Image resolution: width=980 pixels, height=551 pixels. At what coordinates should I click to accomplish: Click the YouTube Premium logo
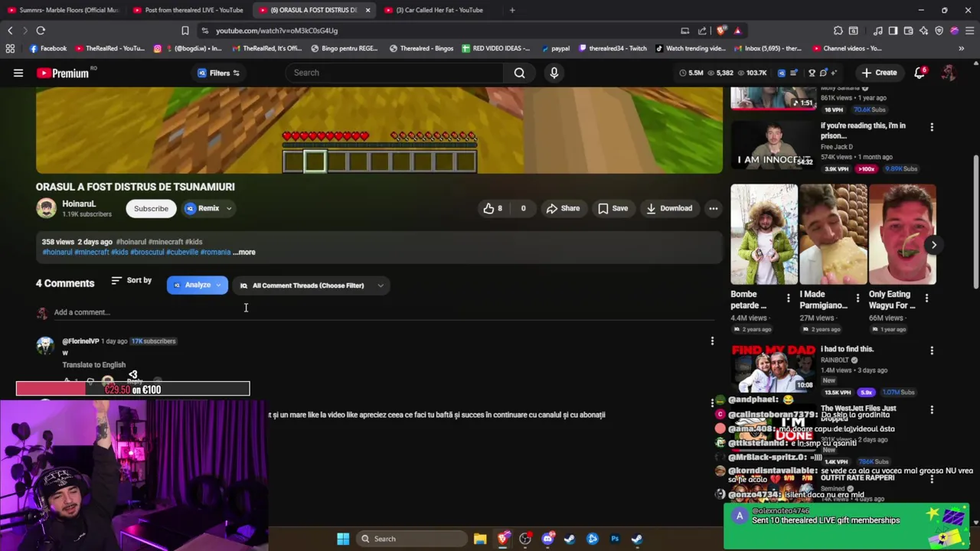[63, 73]
